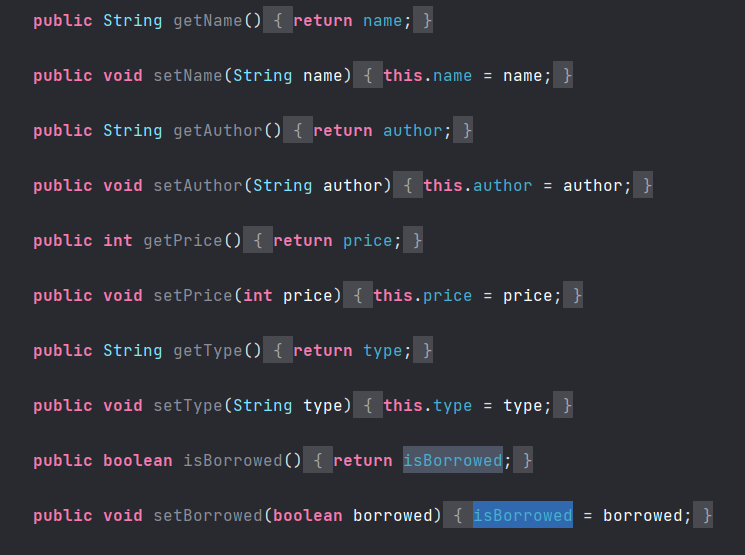This screenshot has width=745, height=555.
Task: Click the int return type of getPrice
Action: click(x=118, y=240)
